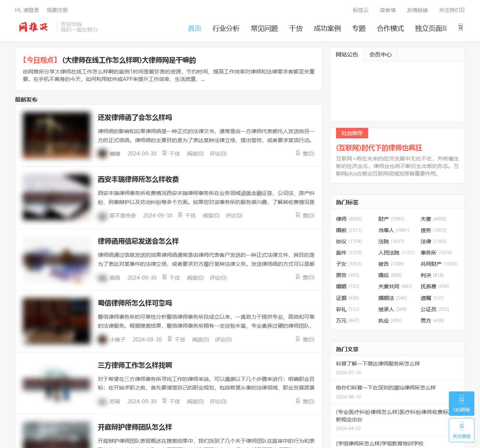Like the 律师函用信息发送会怎么样 article

pos(305,277)
